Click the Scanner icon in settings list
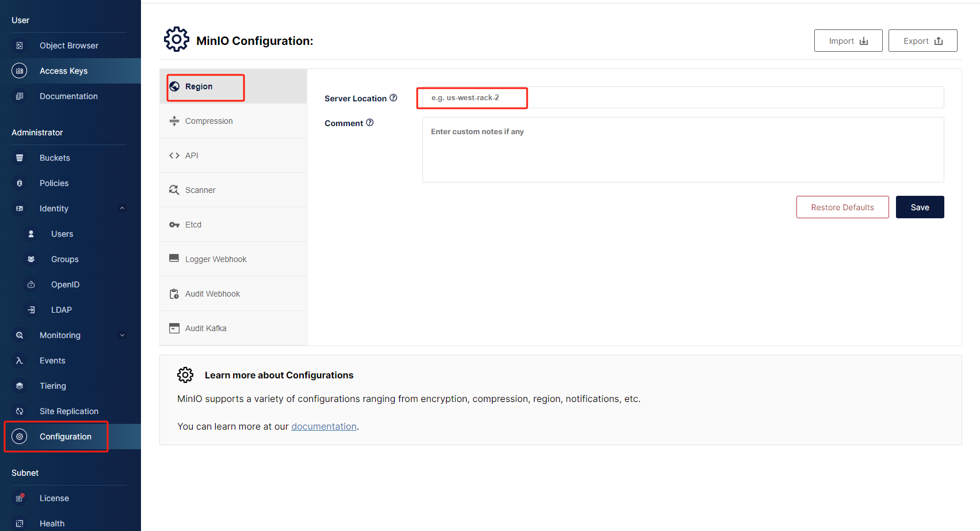Viewport: 980px width, 531px height. point(174,190)
